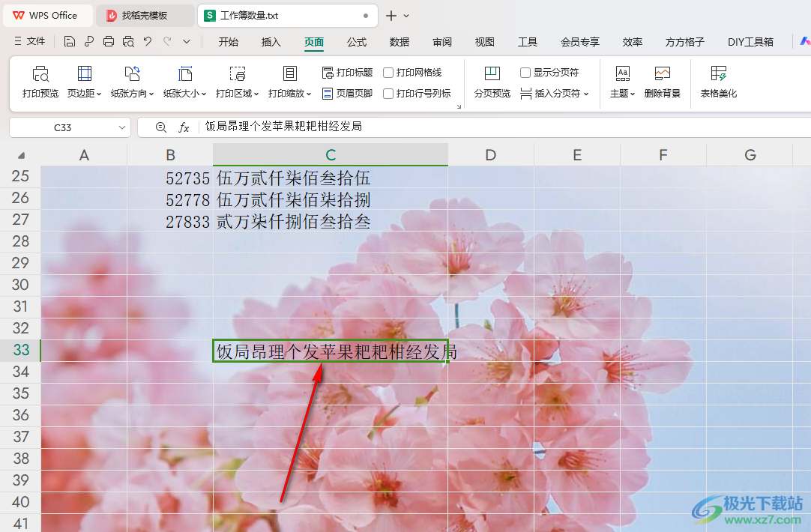The width and height of the screenshot is (811, 532).
Task: Expand 打印区域 dropdown arrow
Action: 256,94
